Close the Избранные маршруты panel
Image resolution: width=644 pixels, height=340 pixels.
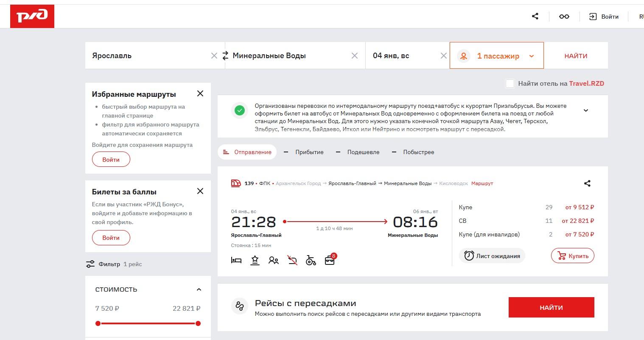[x=200, y=93]
